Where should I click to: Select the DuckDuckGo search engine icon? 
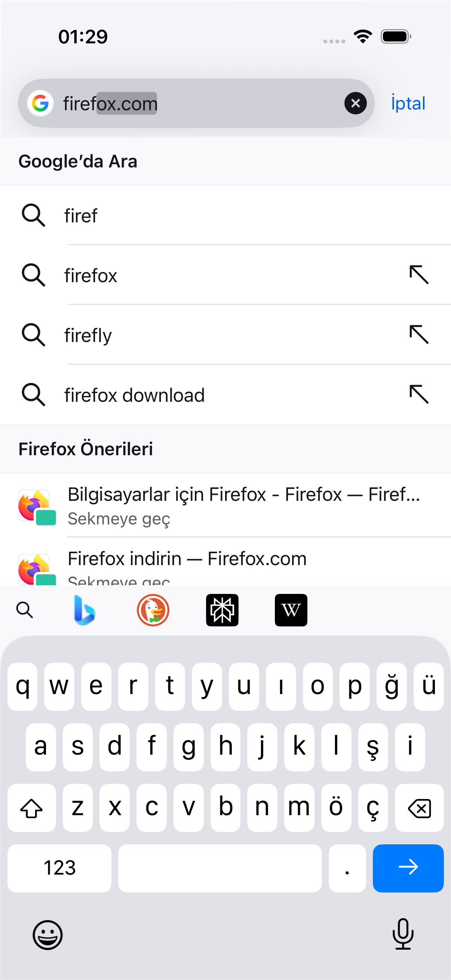[153, 610]
